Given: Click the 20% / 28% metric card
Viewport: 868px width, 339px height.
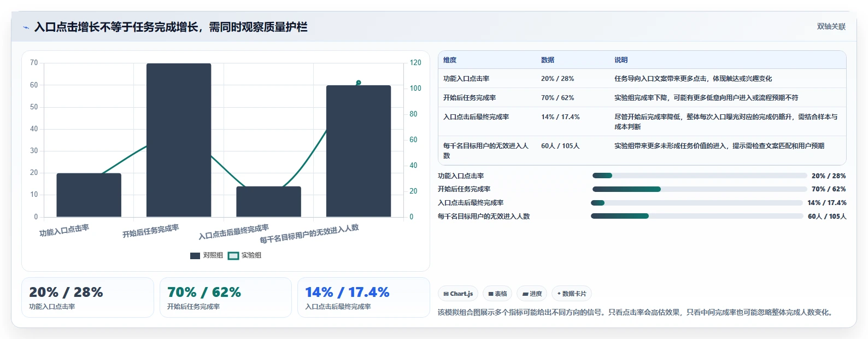Looking at the screenshot, I should tap(87, 297).
